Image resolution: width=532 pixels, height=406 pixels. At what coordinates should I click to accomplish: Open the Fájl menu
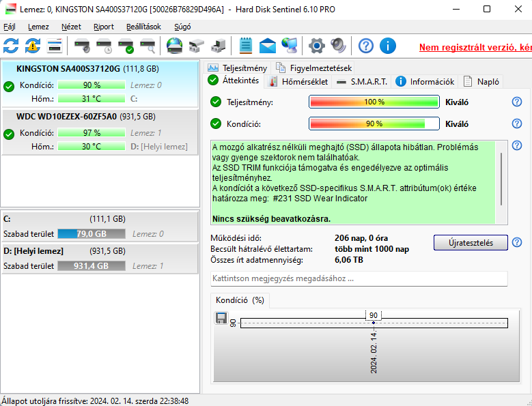click(10, 27)
